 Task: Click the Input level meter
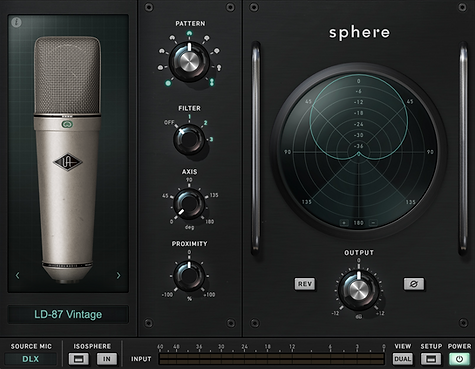(272, 359)
